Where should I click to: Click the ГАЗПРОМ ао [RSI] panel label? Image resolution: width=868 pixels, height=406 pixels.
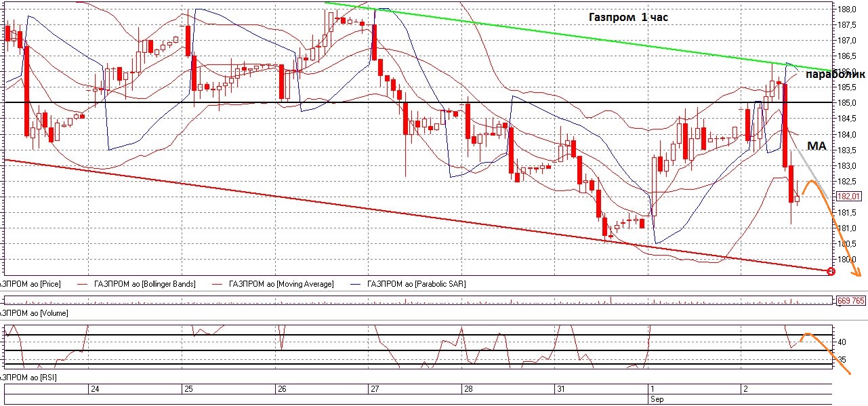[x=28, y=376]
